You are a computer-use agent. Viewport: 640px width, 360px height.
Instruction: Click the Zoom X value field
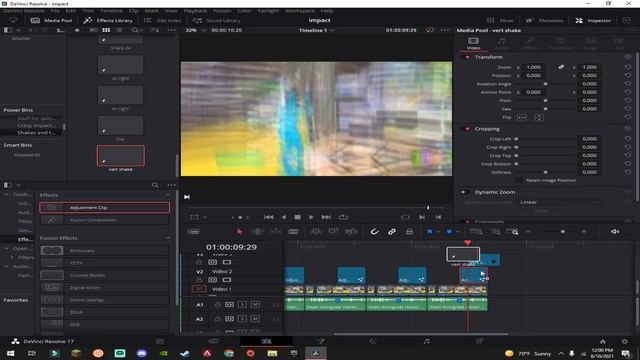tap(534, 67)
